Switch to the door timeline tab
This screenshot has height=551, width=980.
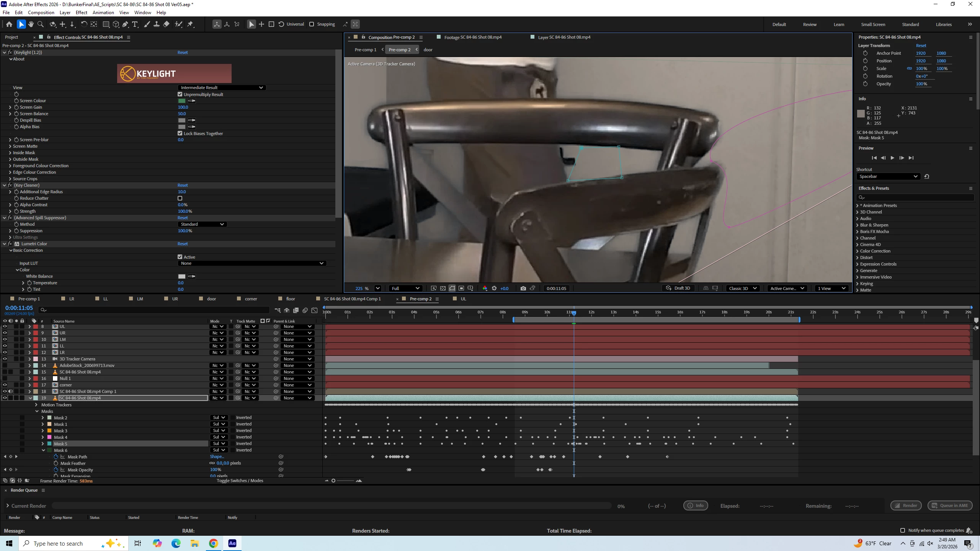211,299
